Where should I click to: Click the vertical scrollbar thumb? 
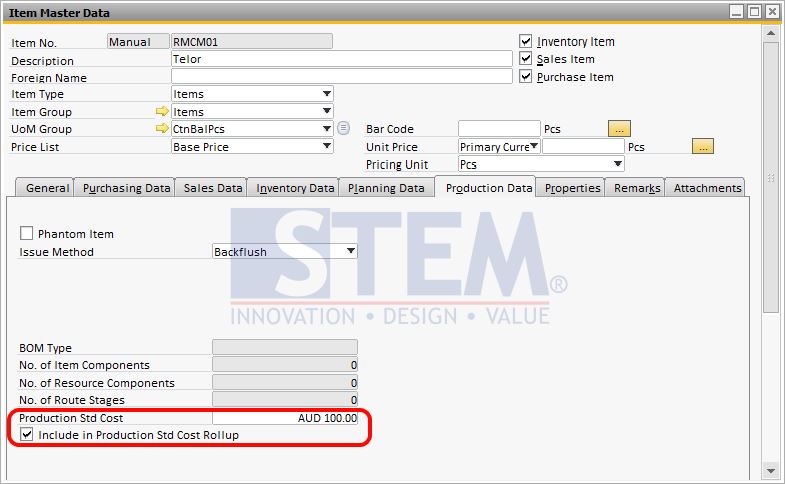(770, 178)
